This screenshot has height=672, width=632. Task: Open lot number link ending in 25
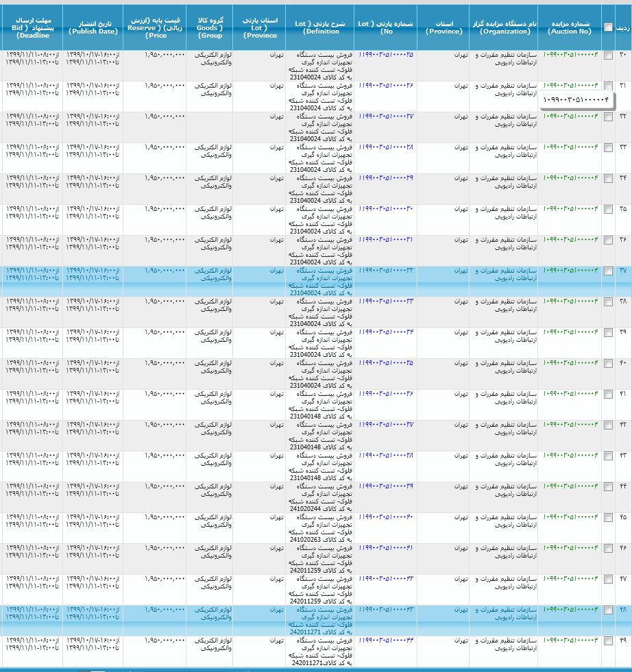coord(386,54)
